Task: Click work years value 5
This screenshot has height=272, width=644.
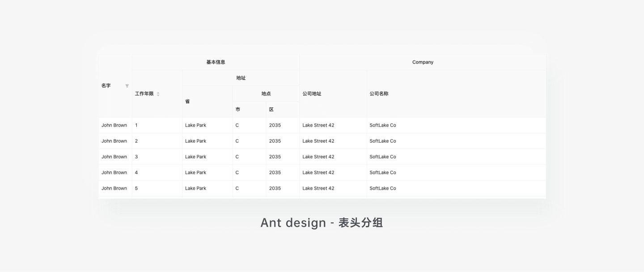Action: point(136,188)
